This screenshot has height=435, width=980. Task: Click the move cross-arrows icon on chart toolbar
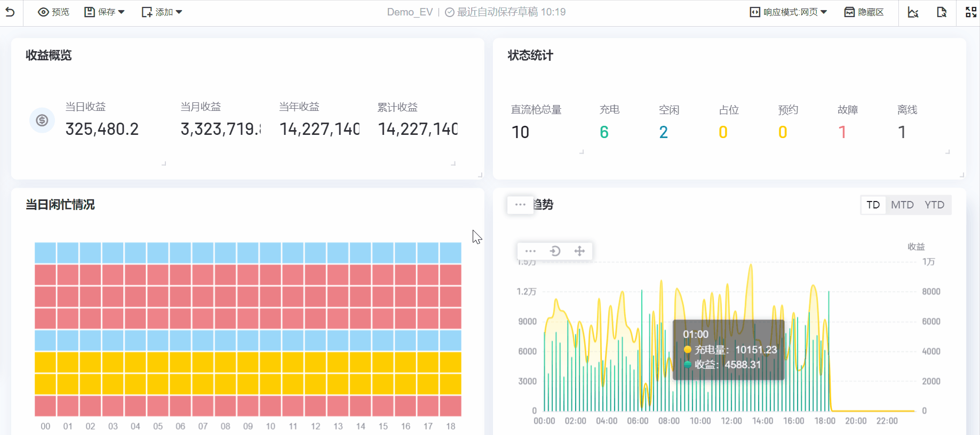[x=579, y=251]
